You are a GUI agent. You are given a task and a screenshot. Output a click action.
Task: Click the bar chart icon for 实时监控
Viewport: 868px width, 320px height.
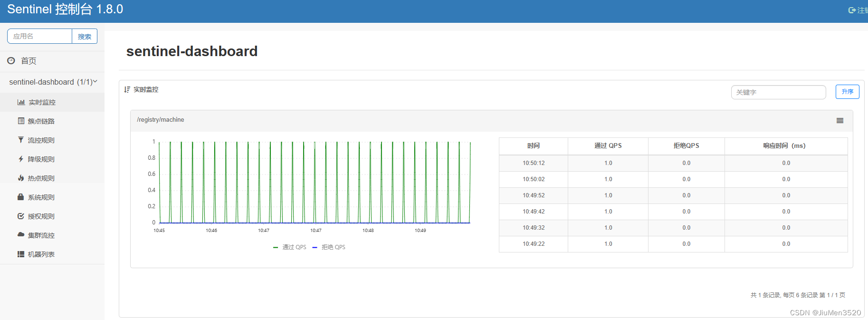pyautogui.click(x=21, y=102)
